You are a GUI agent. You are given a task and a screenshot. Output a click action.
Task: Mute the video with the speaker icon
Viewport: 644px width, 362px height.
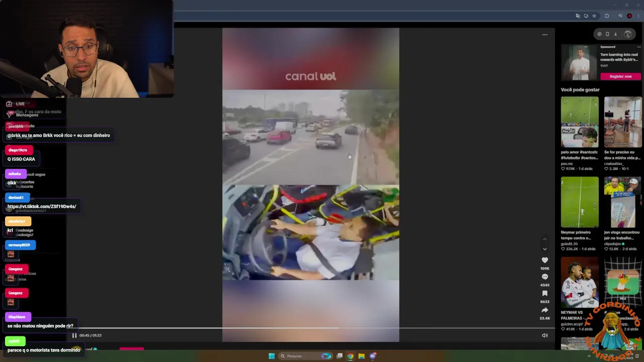[x=545, y=335]
